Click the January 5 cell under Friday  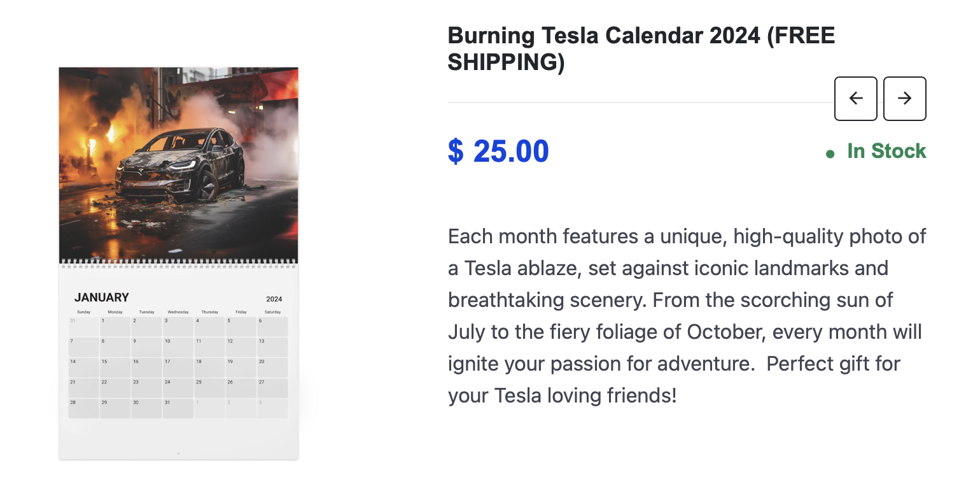pyautogui.click(x=241, y=327)
